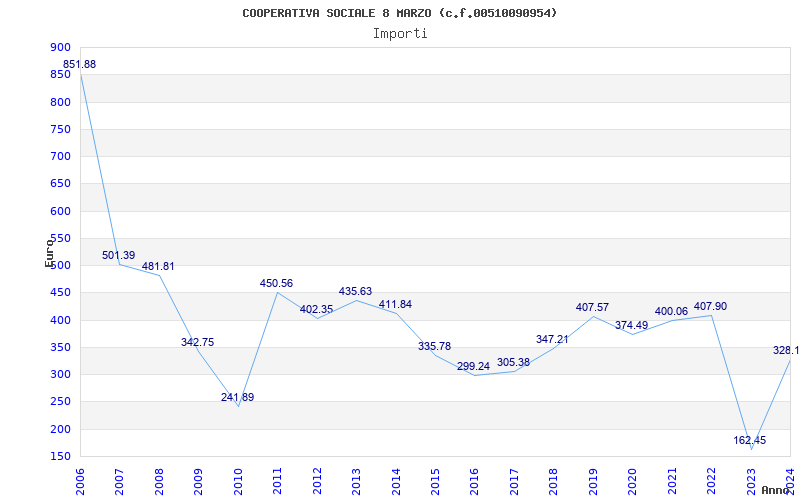Viewport: 800px width, 500px height.
Task: Click the 450 y-axis tick label
Action: pos(60,293)
